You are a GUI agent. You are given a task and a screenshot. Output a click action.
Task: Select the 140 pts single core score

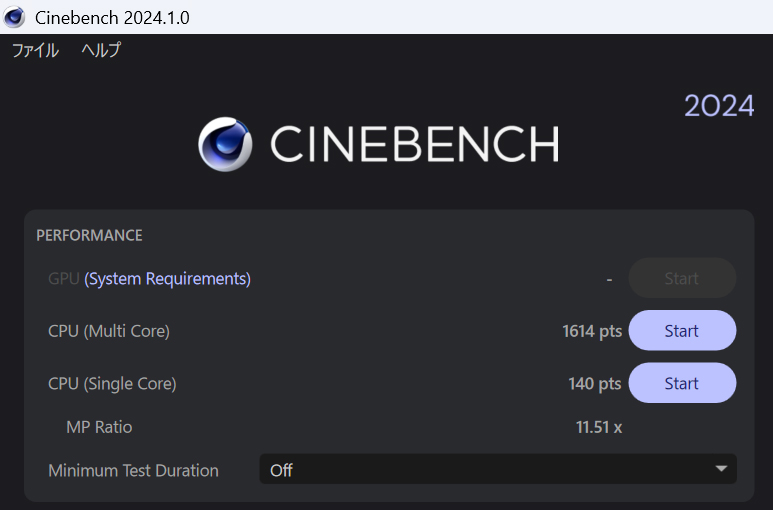pos(595,384)
